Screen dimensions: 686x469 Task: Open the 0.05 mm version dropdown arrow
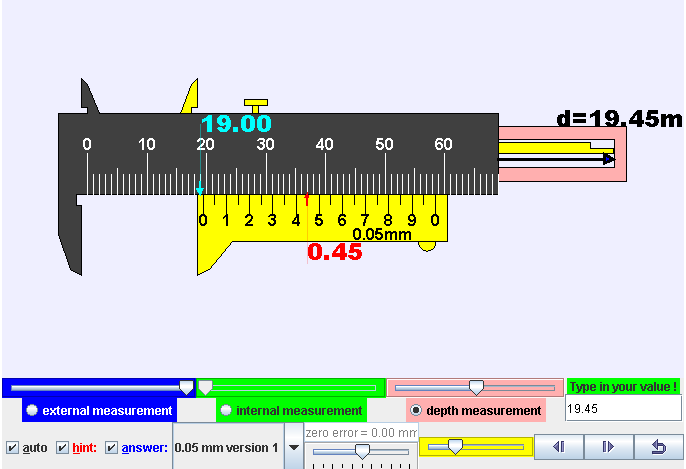pos(294,448)
